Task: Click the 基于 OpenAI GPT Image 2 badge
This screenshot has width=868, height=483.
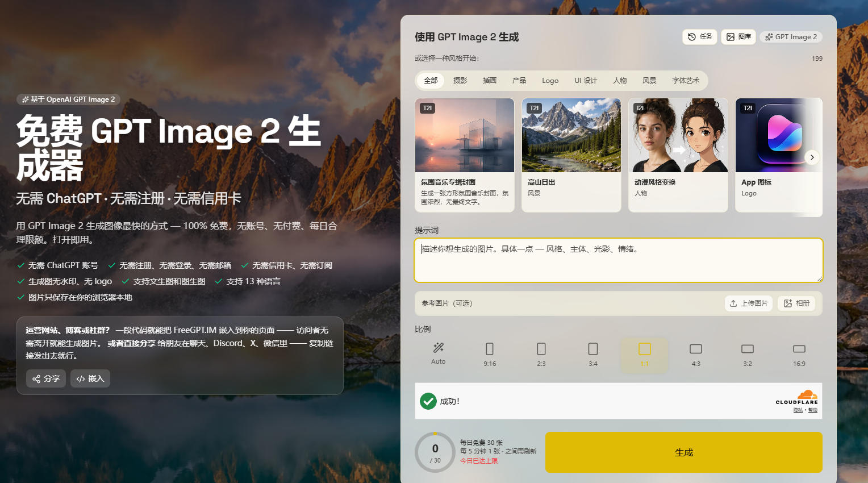Action: click(x=69, y=99)
